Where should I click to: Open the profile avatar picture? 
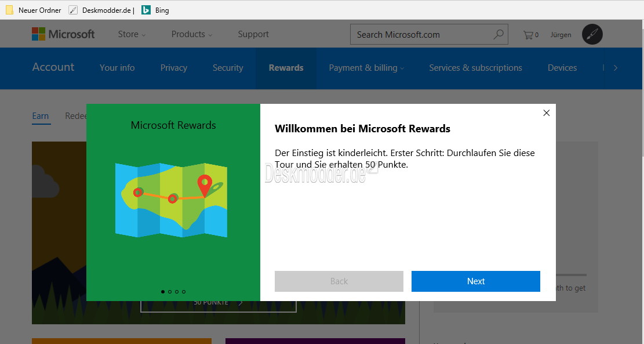(592, 35)
